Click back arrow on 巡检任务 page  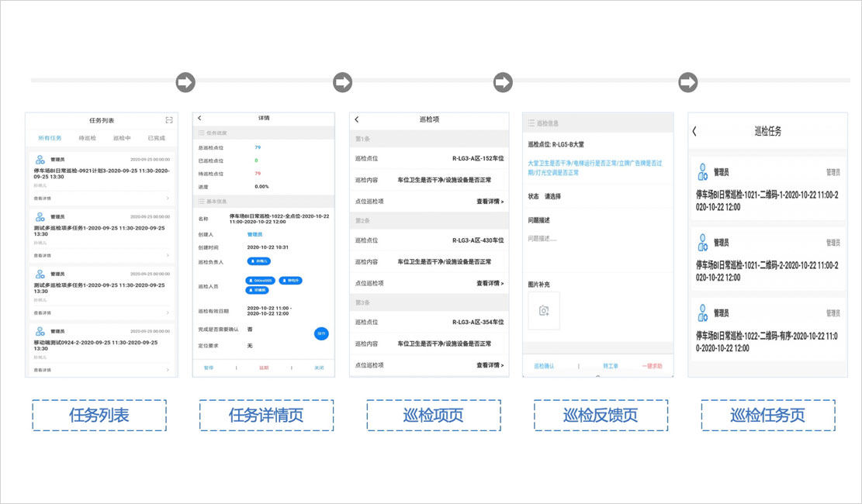coord(694,132)
